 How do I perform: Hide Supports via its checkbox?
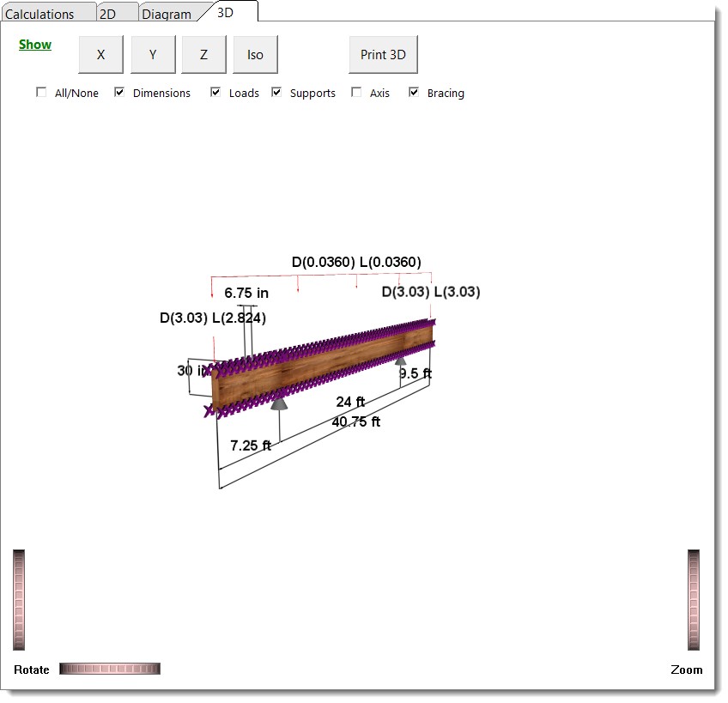tap(276, 93)
